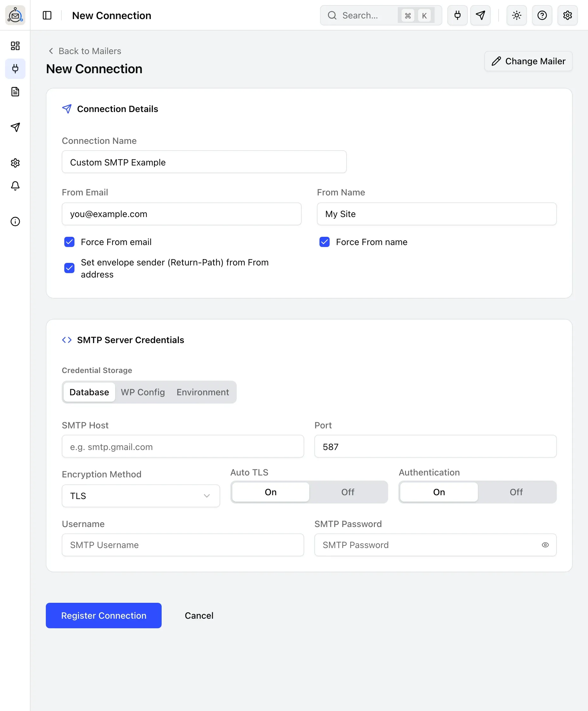Click the mailer app logo icon
Viewport: 588px width, 711px height.
15,15
